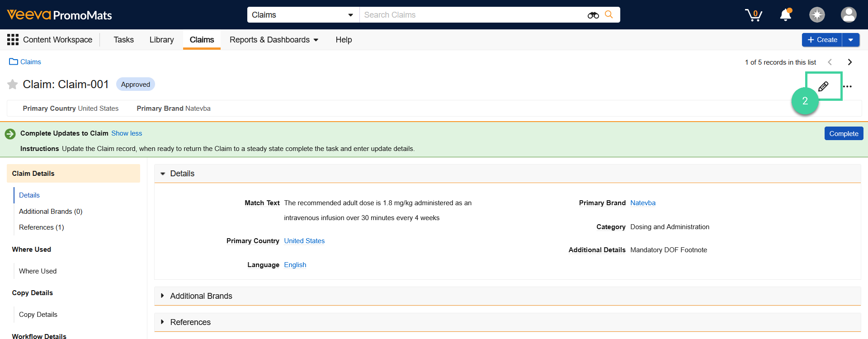868x339 pixels.
Task: Select the Copy Details navigation item
Action: 38,315
